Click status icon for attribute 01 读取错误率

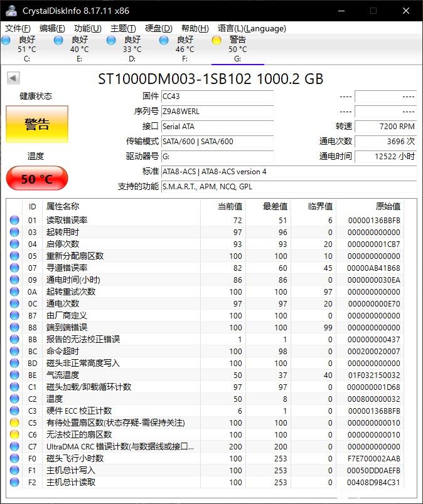pos(14,220)
